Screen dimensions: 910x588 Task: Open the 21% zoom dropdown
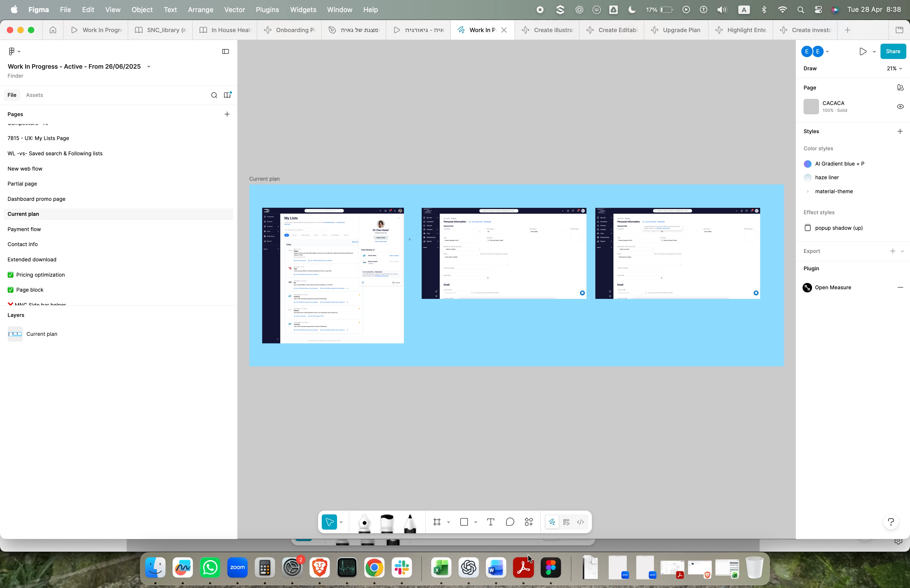pos(894,68)
